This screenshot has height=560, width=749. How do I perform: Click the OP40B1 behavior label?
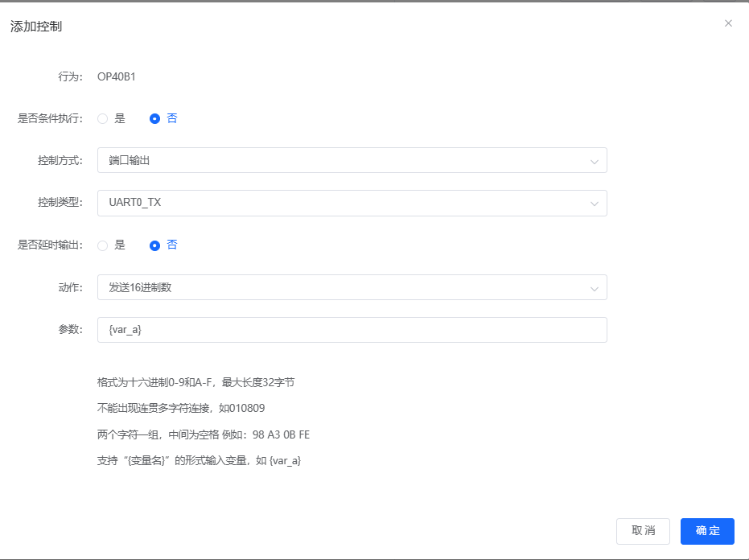[x=115, y=76]
